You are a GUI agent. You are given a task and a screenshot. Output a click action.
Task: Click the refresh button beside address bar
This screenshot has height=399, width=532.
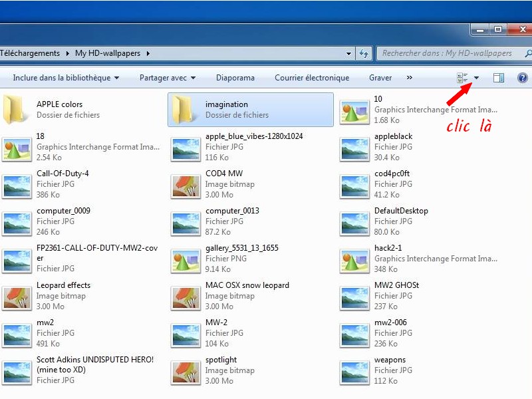(x=364, y=53)
